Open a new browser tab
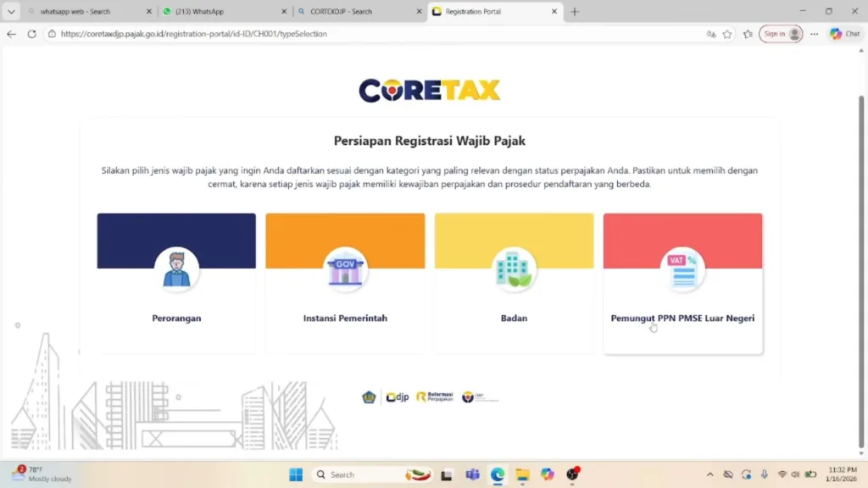868x488 pixels. coord(575,11)
